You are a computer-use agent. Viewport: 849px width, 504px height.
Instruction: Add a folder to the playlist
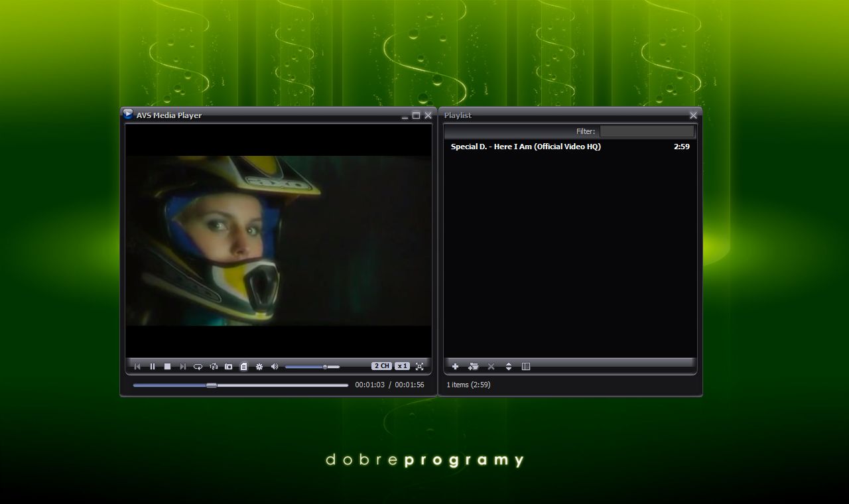pos(473,366)
